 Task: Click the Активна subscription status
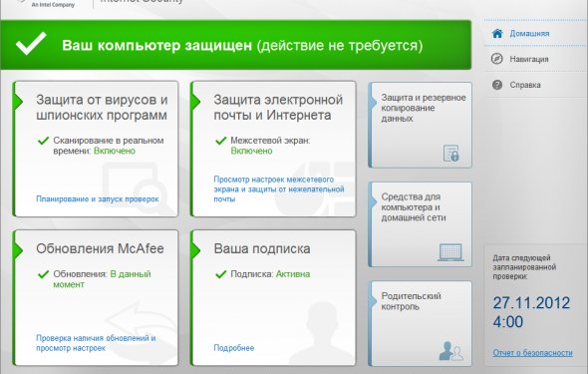tap(293, 274)
